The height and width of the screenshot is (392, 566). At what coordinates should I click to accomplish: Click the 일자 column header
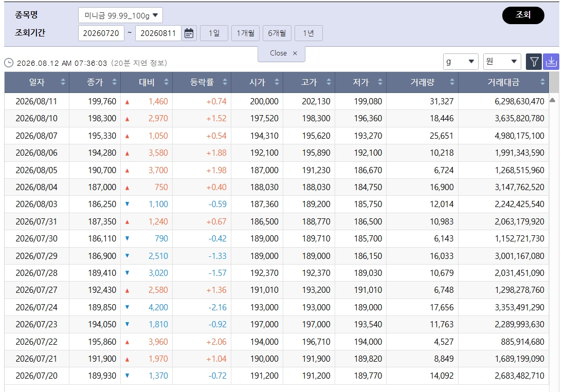(37, 82)
